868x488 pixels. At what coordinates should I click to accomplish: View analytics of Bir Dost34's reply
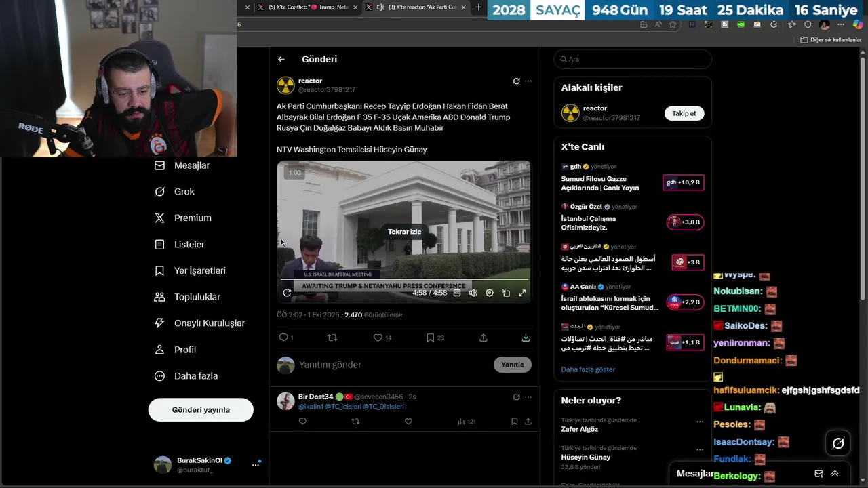[x=467, y=422]
